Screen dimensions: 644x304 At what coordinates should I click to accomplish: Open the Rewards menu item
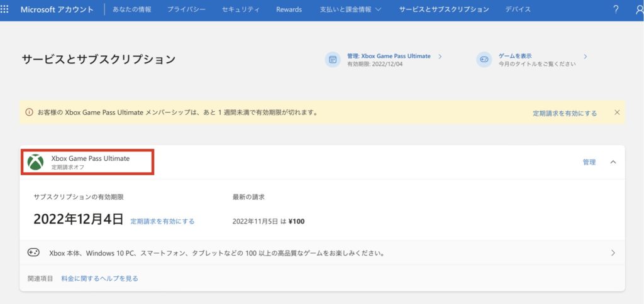pos(289,9)
